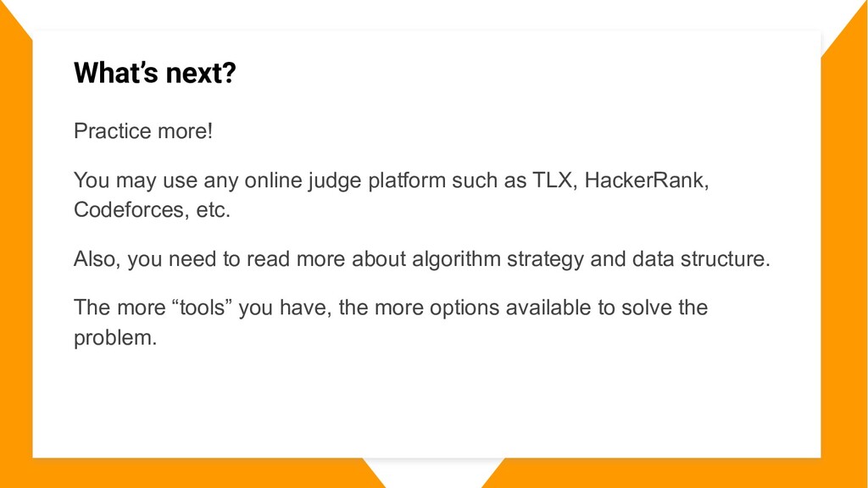Click the empty white area below the text
Viewport: 868px width, 488px height.
coord(426,404)
